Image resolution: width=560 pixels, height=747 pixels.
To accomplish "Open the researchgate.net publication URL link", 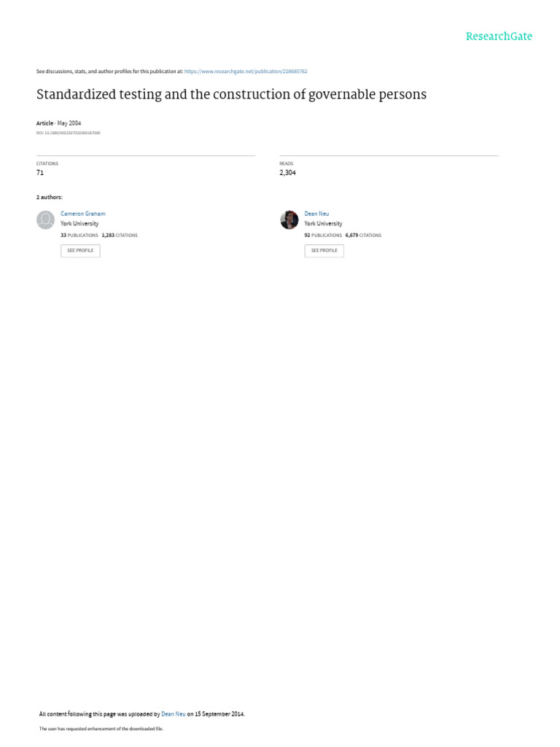I will click(x=246, y=71).
